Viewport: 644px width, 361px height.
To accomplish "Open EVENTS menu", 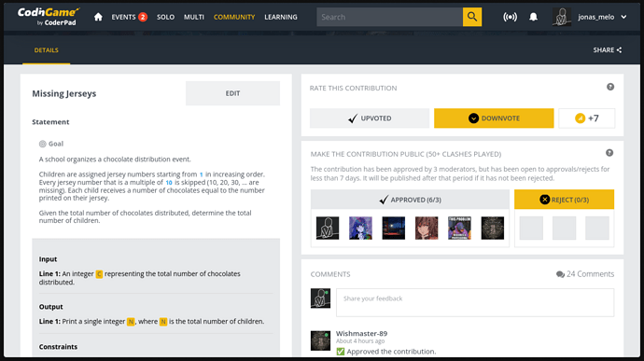I will tap(123, 17).
